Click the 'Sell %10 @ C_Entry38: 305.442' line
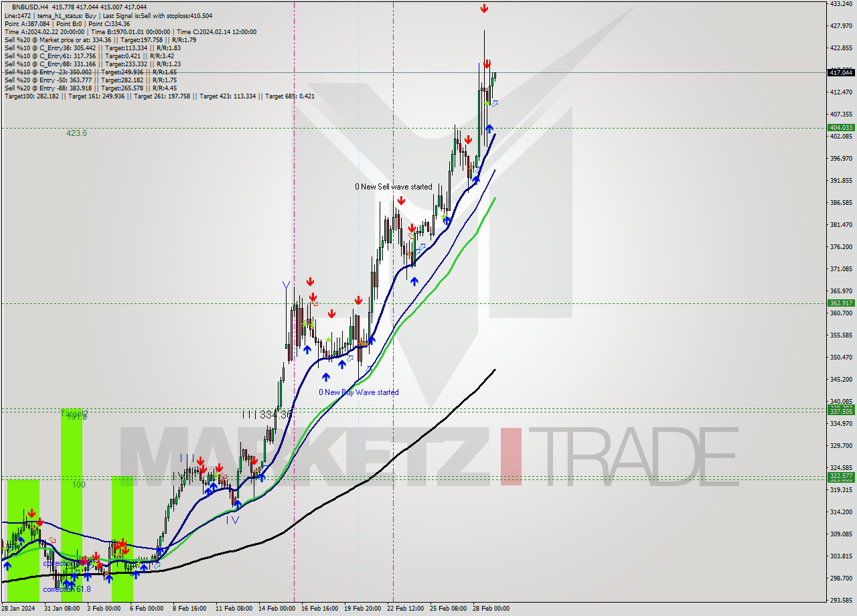The width and height of the screenshot is (857, 616). (x=92, y=48)
